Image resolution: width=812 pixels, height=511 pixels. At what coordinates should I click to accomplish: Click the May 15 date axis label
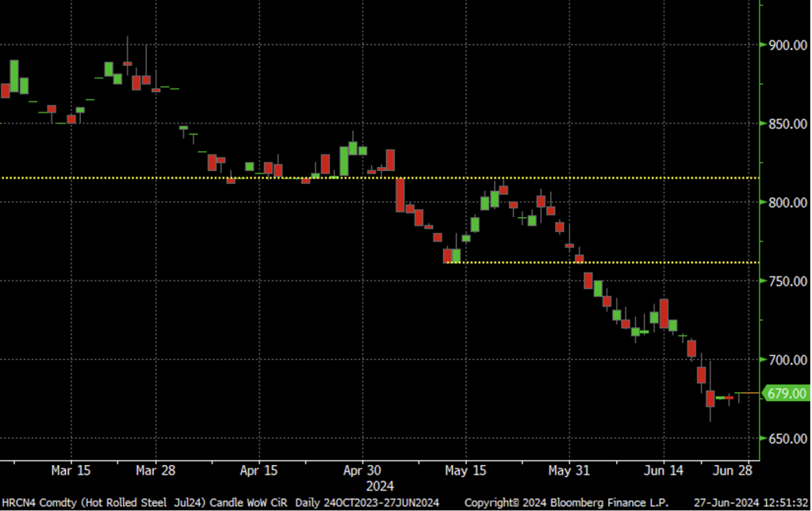(x=466, y=471)
